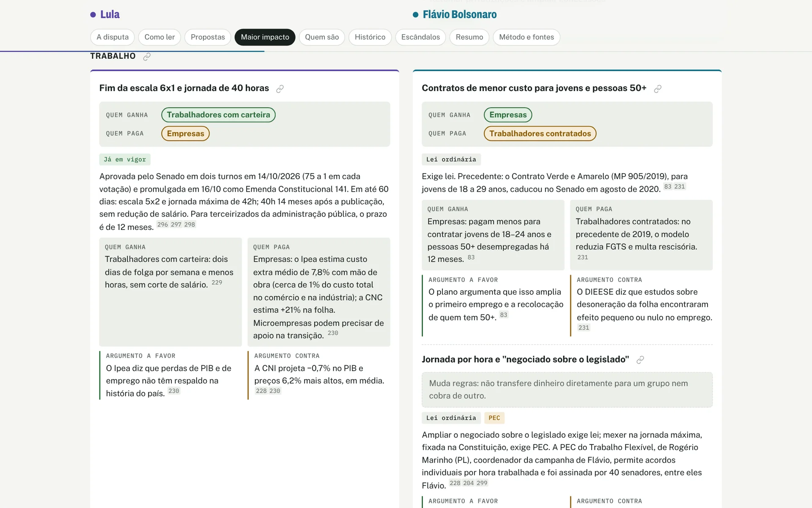Open footnote 230 under O Ipea diz argument

tap(174, 391)
